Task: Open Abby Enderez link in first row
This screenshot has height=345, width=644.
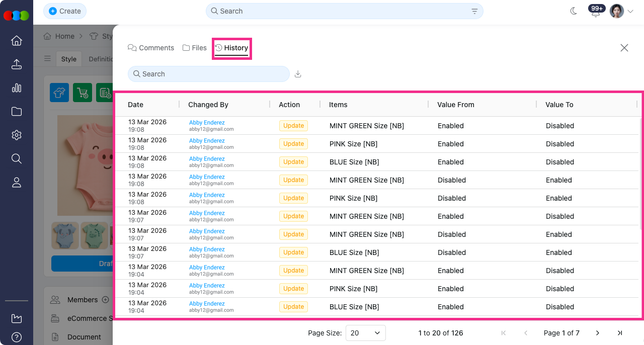Action: 207,123
